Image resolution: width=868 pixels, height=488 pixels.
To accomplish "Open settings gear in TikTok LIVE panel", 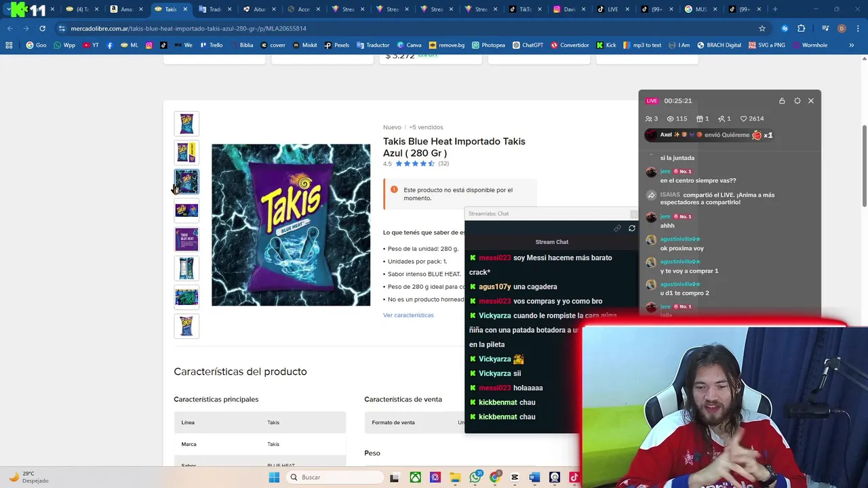I will pyautogui.click(x=797, y=101).
